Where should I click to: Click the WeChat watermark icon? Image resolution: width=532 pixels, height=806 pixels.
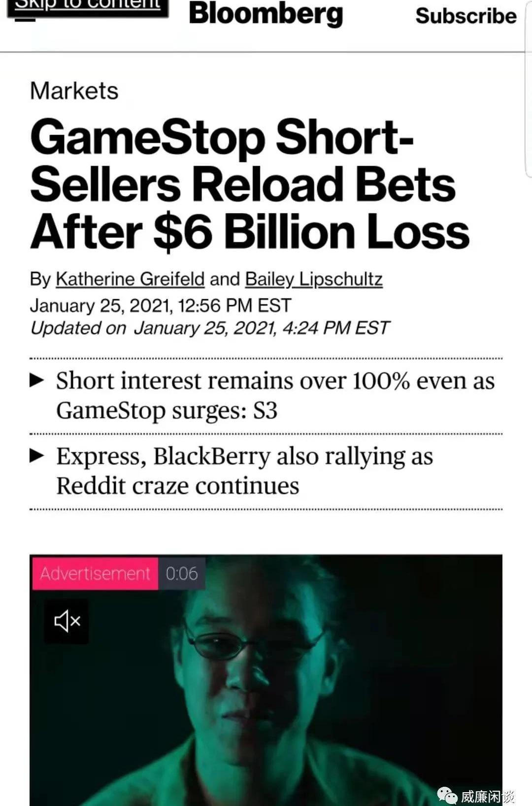click(x=447, y=795)
